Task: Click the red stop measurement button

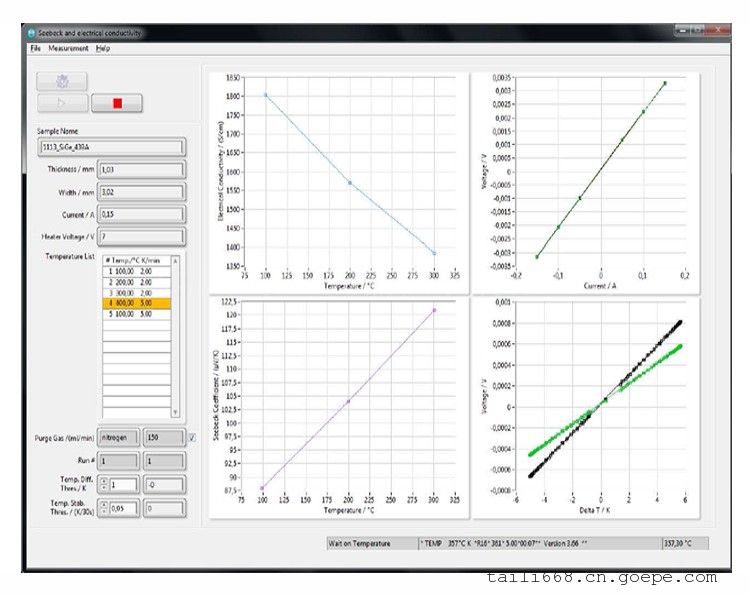Action: [x=117, y=102]
